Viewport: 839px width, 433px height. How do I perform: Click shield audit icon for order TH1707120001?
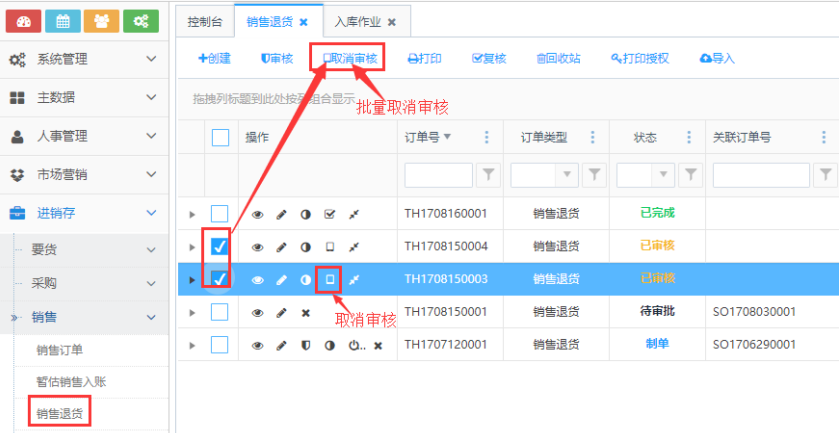pos(306,345)
